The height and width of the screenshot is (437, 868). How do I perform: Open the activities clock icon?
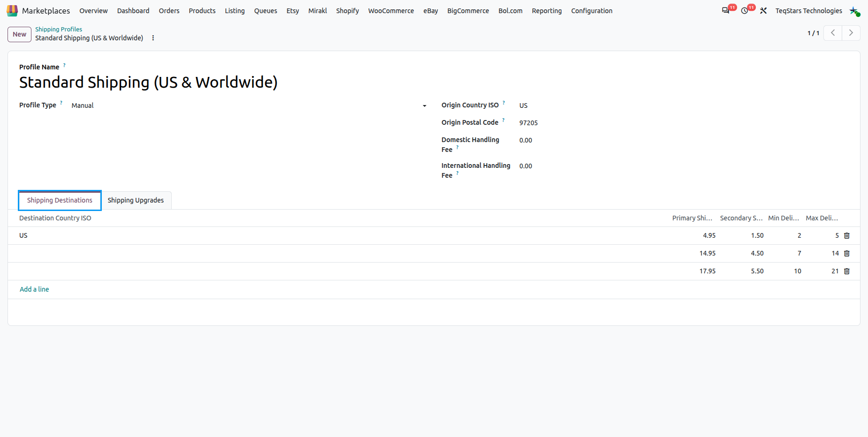(745, 10)
